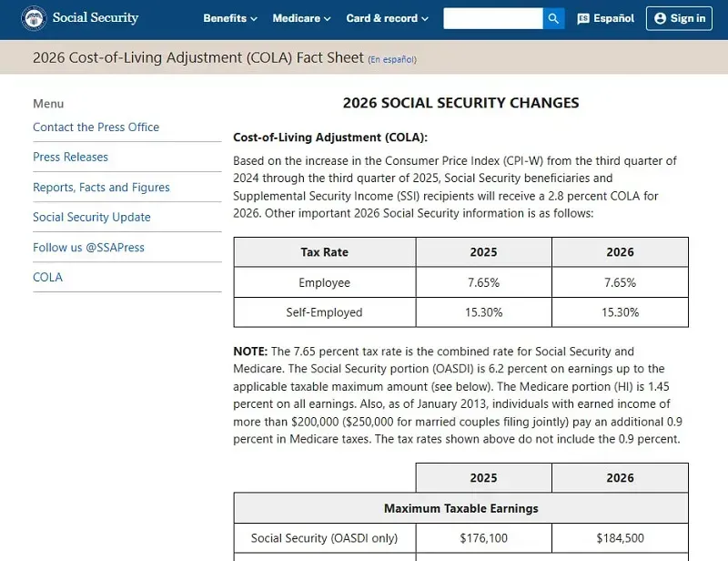
Task: Open Contact the Press Office link
Action: (96, 127)
